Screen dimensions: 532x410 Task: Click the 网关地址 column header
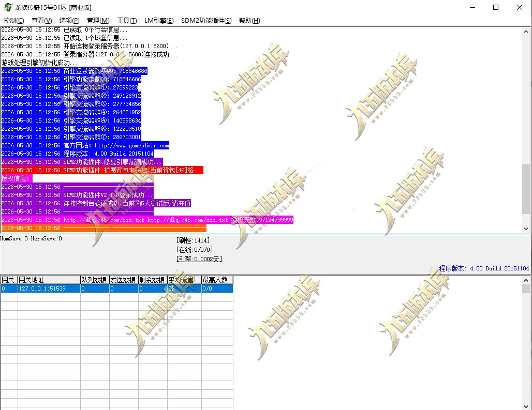click(x=49, y=280)
